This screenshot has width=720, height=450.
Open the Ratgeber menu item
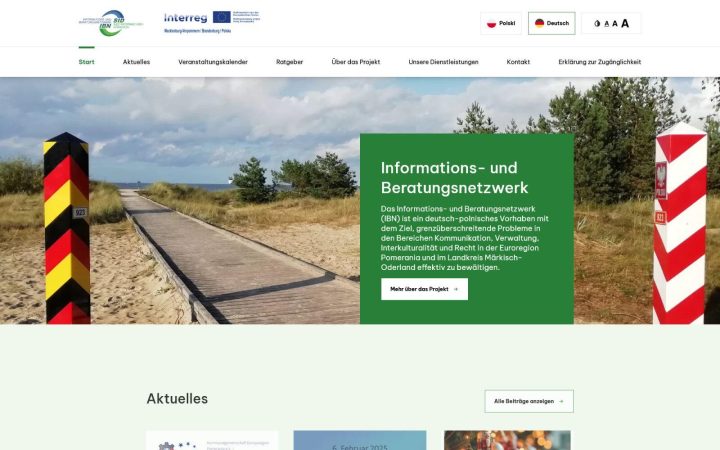tap(290, 62)
